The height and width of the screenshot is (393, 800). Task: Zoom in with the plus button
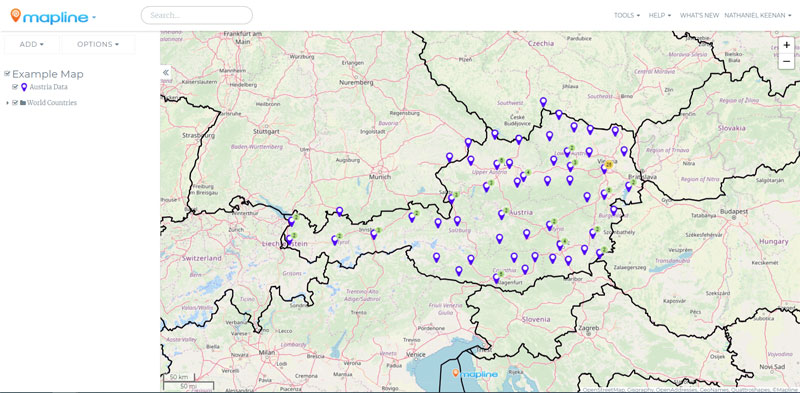pyautogui.click(x=786, y=45)
